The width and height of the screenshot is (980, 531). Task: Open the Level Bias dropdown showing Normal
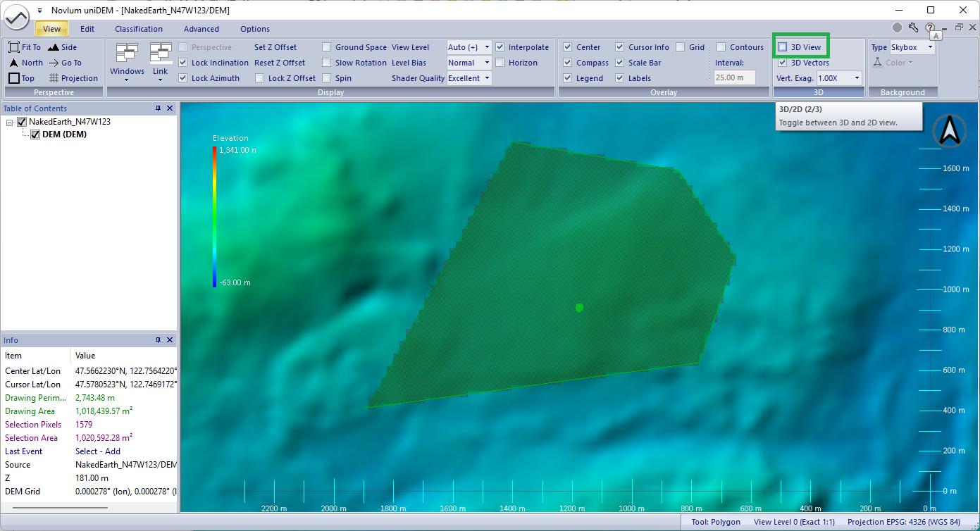tap(469, 63)
